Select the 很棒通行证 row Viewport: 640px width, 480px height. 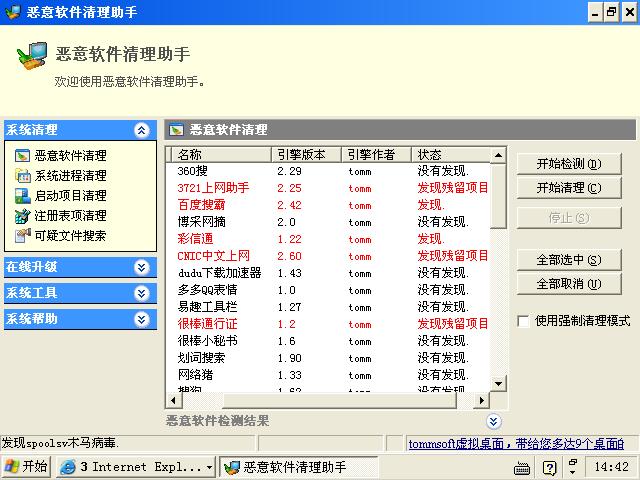click(328, 324)
